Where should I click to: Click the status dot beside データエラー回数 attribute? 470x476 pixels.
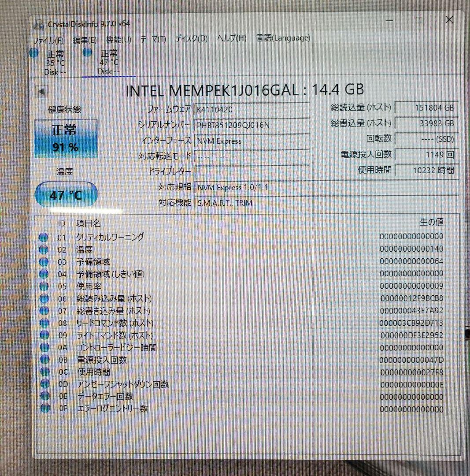tap(44, 397)
